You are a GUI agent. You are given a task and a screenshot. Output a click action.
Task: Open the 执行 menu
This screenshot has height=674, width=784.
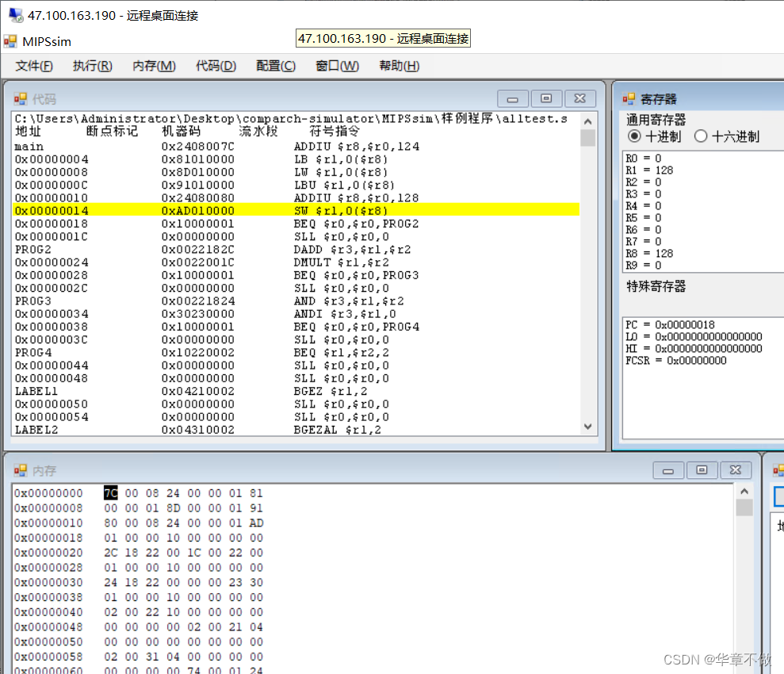[x=92, y=67]
